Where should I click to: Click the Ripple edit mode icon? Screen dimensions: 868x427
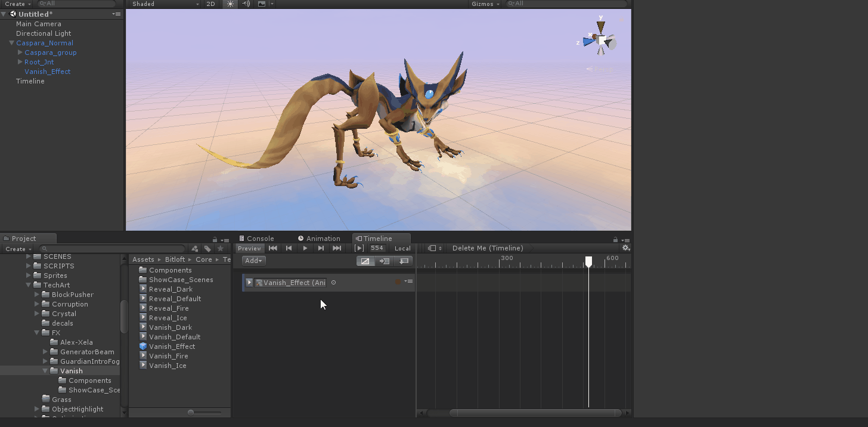pos(385,261)
